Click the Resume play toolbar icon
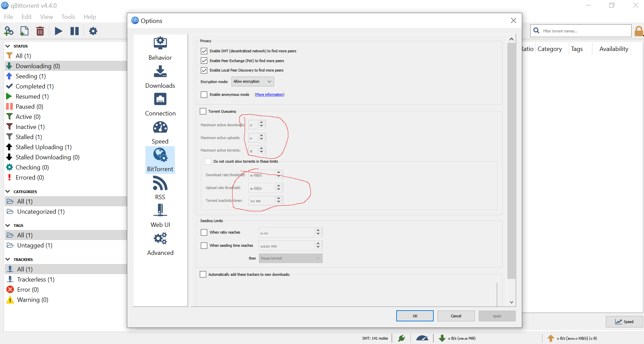Screen dimensions: 644x344 click(58, 31)
